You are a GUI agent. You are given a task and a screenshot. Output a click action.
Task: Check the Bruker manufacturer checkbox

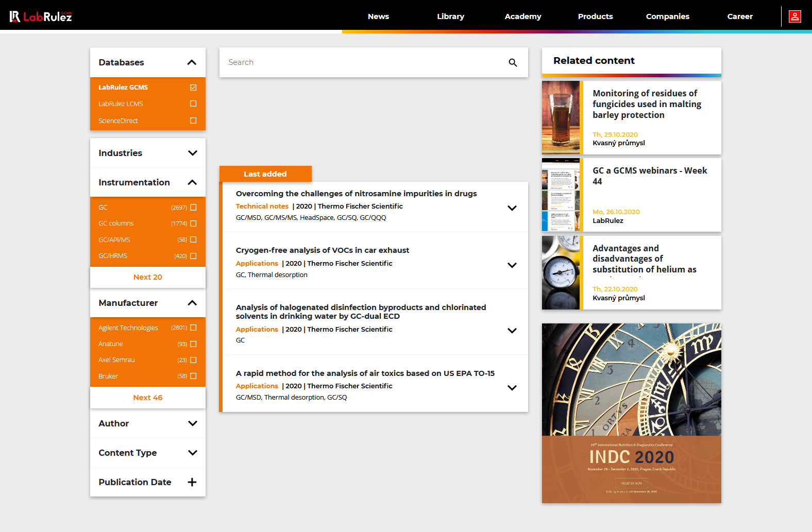pos(193,376)
